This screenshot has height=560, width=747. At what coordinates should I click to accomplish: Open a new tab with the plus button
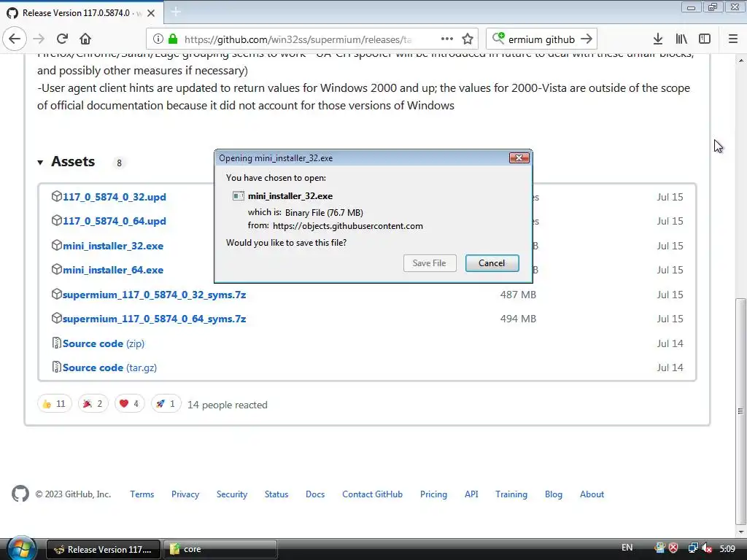(176, 12)
